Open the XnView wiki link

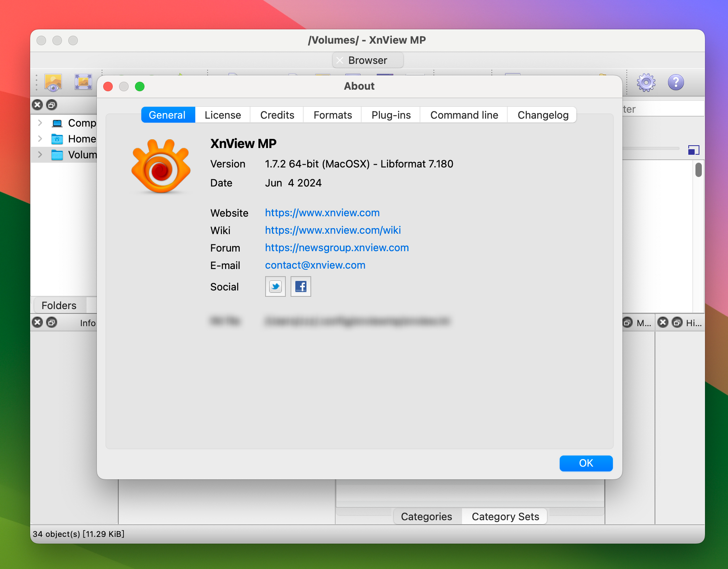tap(333, 230)
